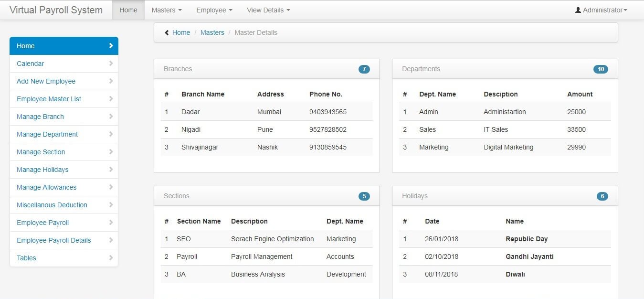Click the chevron icon beside Tables

(x=111, y=258)
